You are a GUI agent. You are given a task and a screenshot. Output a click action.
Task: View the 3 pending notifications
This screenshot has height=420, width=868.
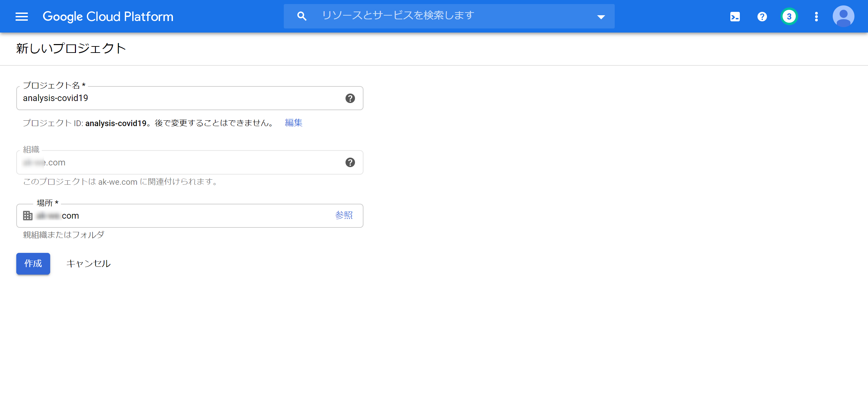tap(789, 16)
